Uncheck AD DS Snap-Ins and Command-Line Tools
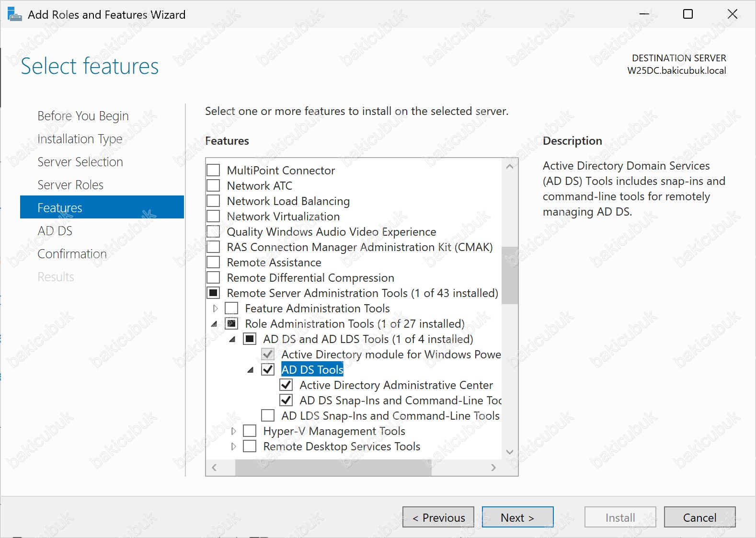 click(286, 400)
